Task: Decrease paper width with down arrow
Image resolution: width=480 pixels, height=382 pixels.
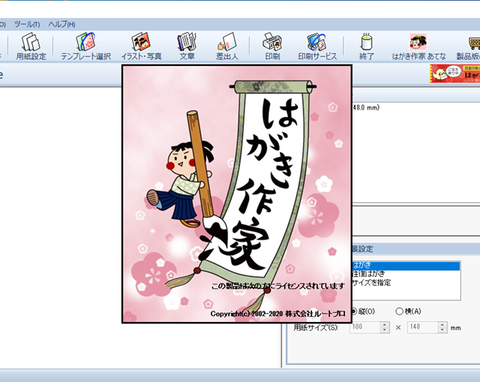Action: pyautogui.click(x=385, y=330)
